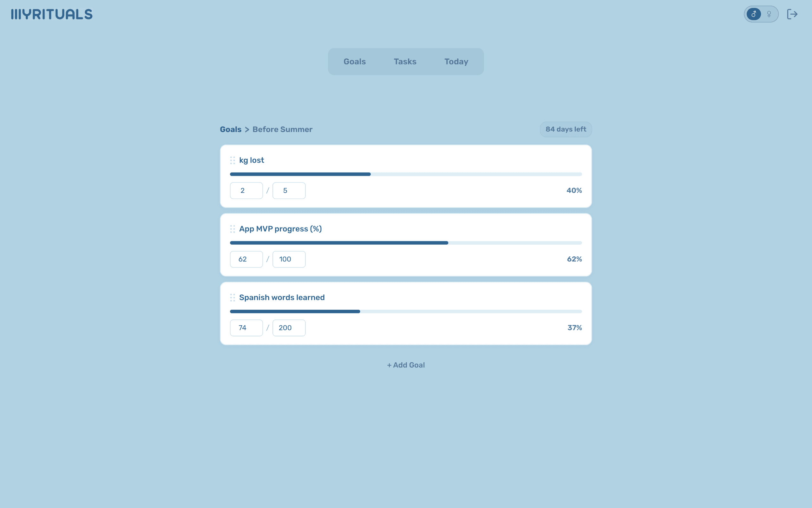Click the grip dots beside Spanish words learned
Viewport: 812px width, 508px height.
(233, 297)
